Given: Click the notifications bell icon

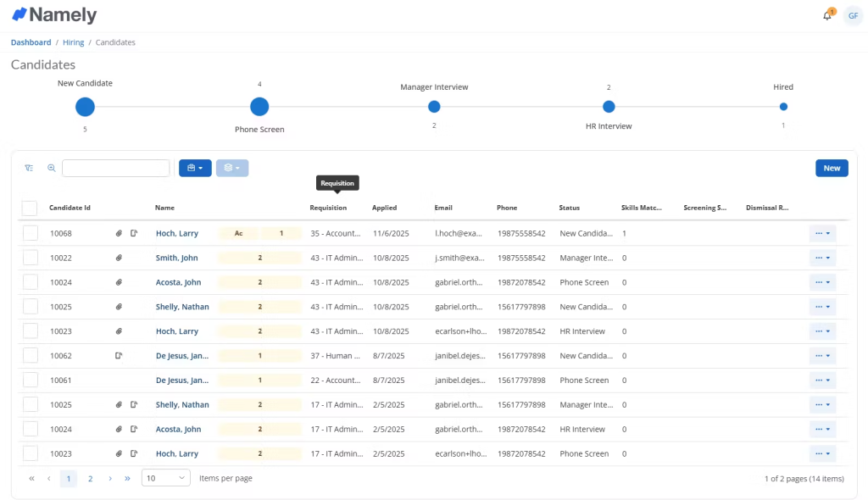Looking at the screenshot, I should (x=827, y=15).
